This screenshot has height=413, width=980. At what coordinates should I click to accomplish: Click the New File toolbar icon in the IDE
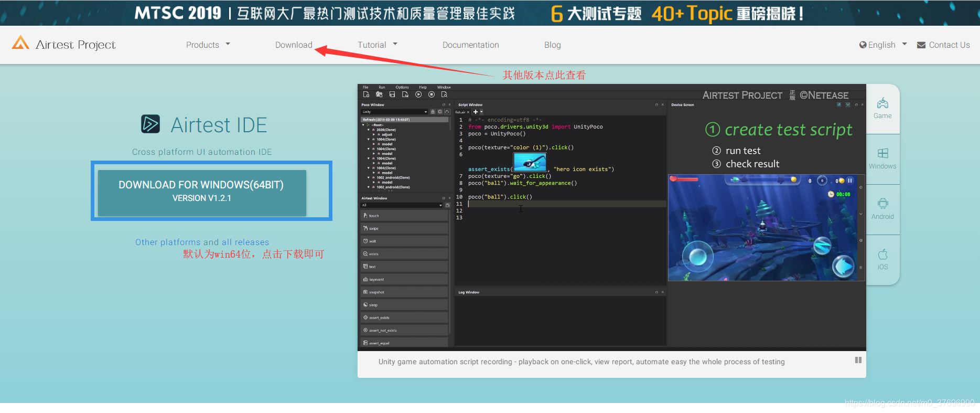coord(366,94)
